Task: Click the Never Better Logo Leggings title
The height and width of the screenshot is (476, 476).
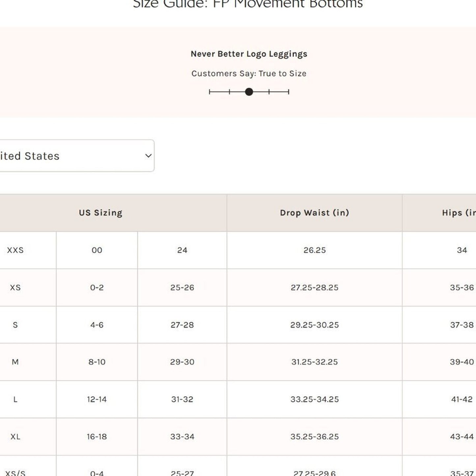Action: [x=249, y=54]
